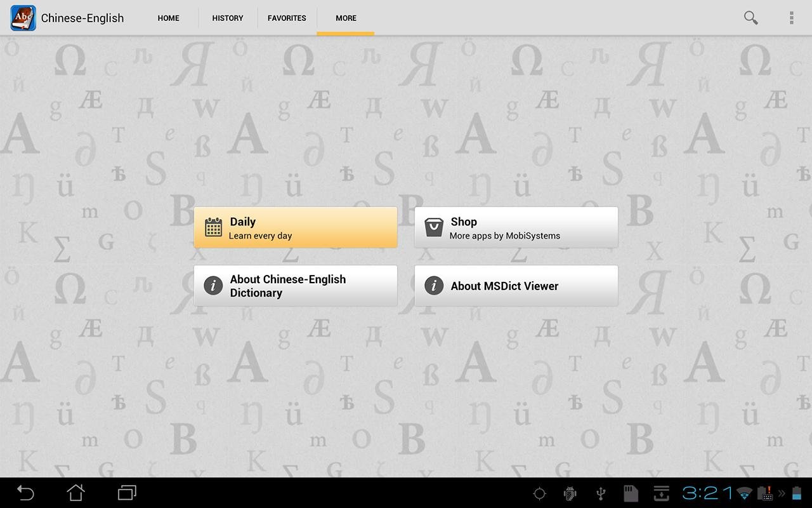The height and width of the screenshot is (508, 812).
Task: Tap the location crosshair status icon
Action: pos(540,493)
